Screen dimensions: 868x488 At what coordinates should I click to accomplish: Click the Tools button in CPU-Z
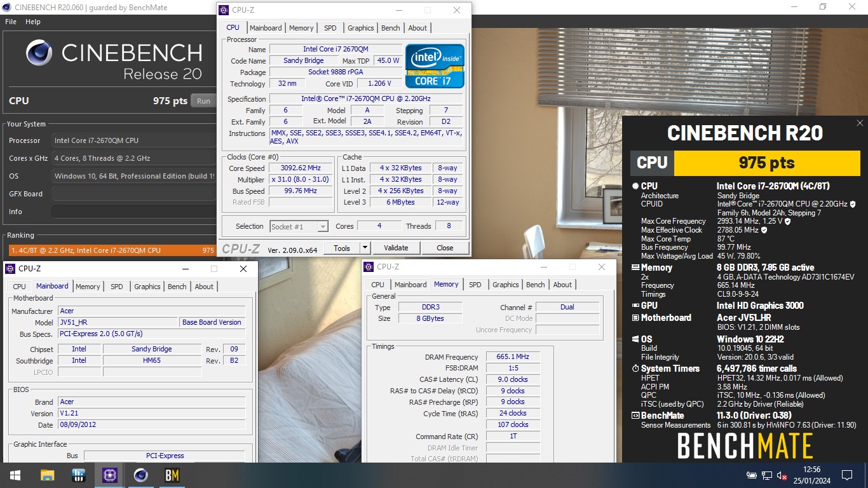click(x=342, y=248)
